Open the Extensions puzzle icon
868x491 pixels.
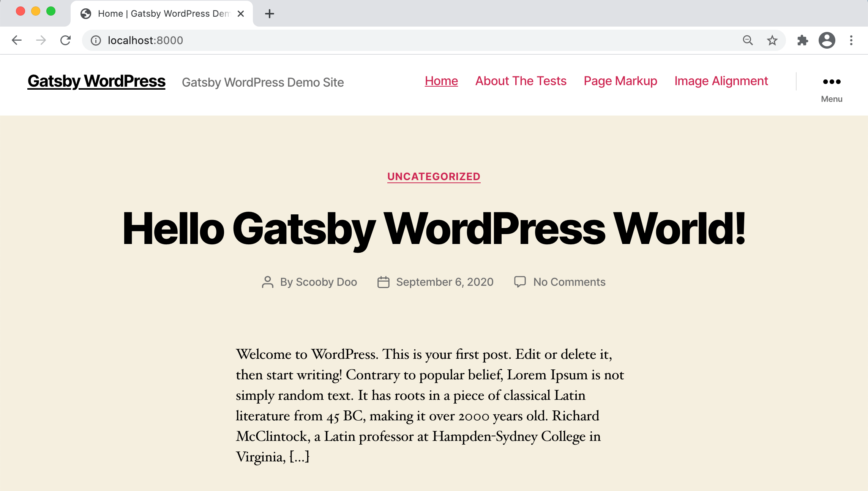point(802,40)
